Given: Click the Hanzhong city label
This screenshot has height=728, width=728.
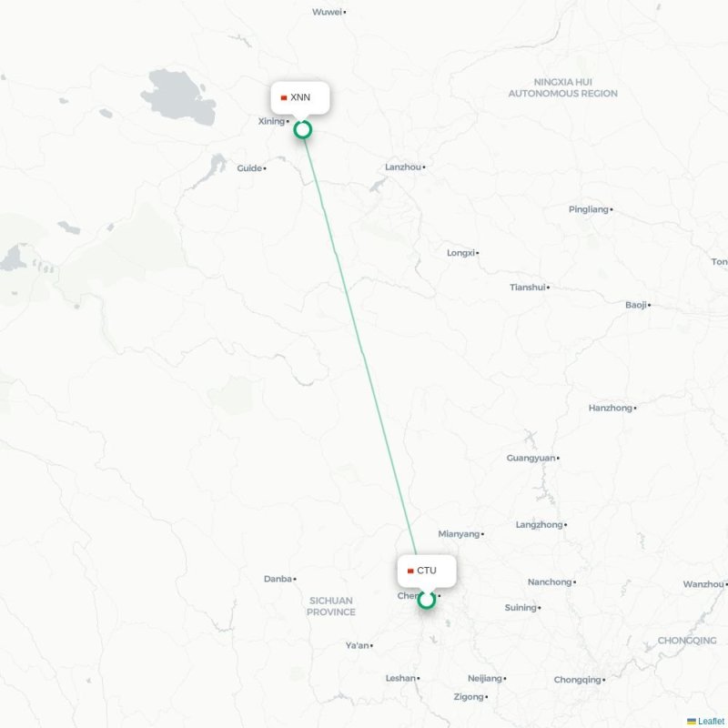Looking at the screenshot, I should 610,408.
